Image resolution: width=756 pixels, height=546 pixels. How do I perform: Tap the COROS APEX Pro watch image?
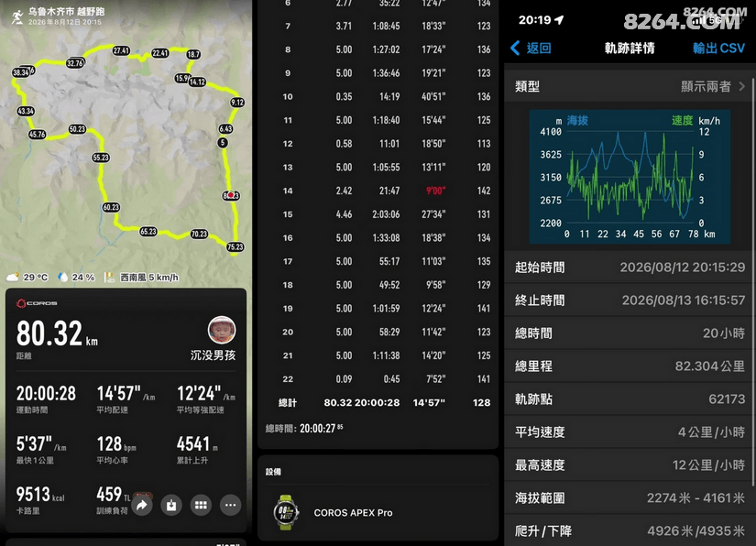click(286, 512)
